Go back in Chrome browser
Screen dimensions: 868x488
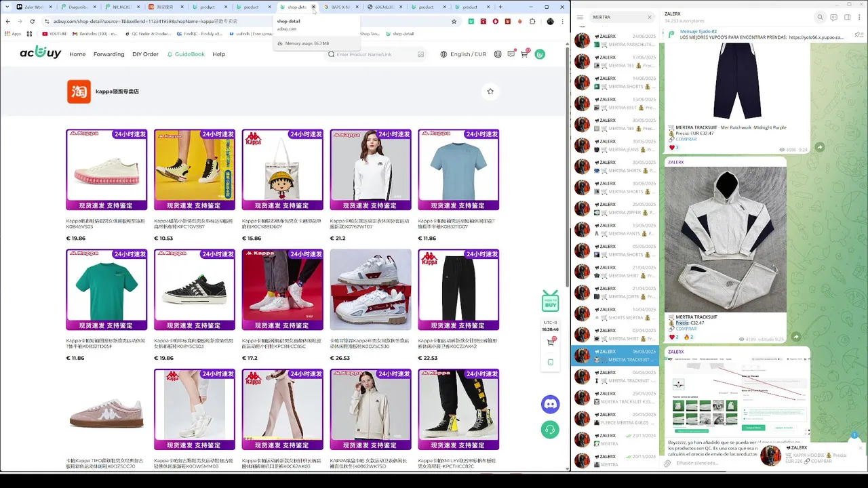[8, 21]
